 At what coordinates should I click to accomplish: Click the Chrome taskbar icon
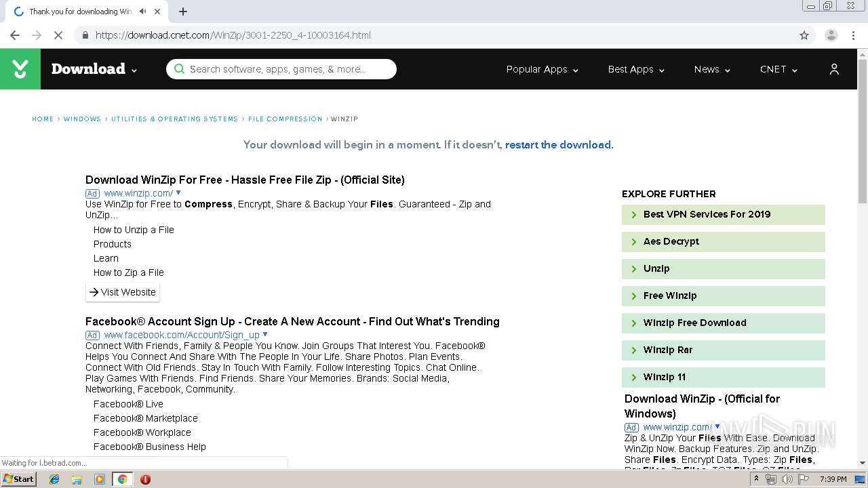pyautogui.click(x=122, y=479)
